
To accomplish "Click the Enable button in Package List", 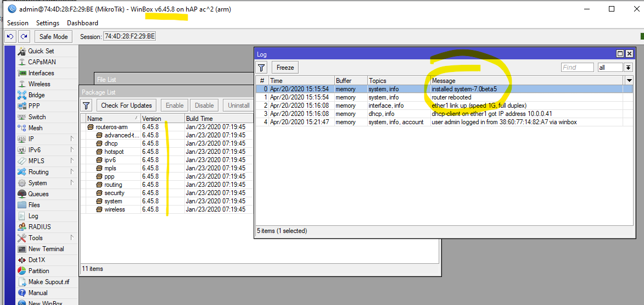I will (175, 105).
